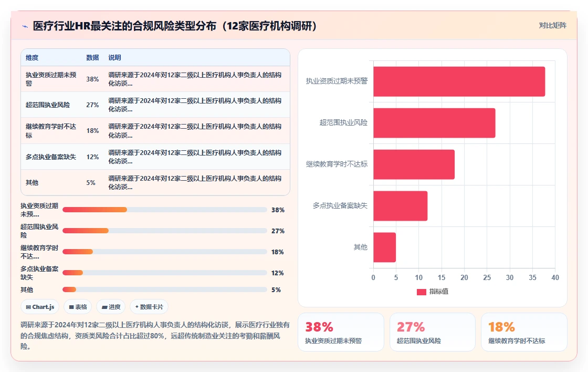The image size is (588, 372).
Task: Click the 指标值 legend label
Action: pos(439,292)
